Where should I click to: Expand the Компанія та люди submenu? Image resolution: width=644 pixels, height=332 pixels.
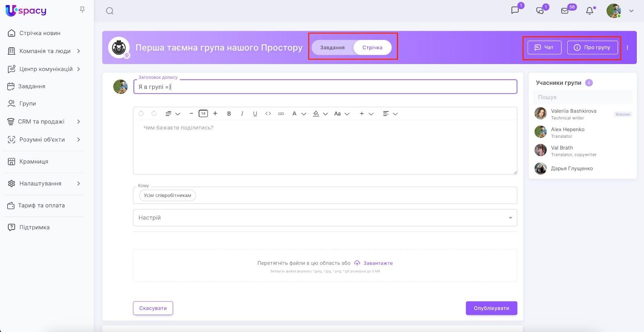[x=78, y=51]
